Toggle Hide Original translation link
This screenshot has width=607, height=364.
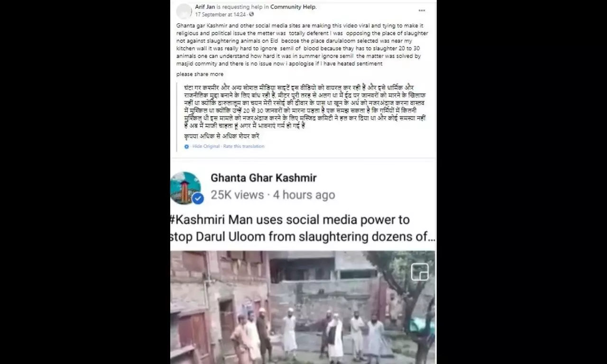point(206,146)
